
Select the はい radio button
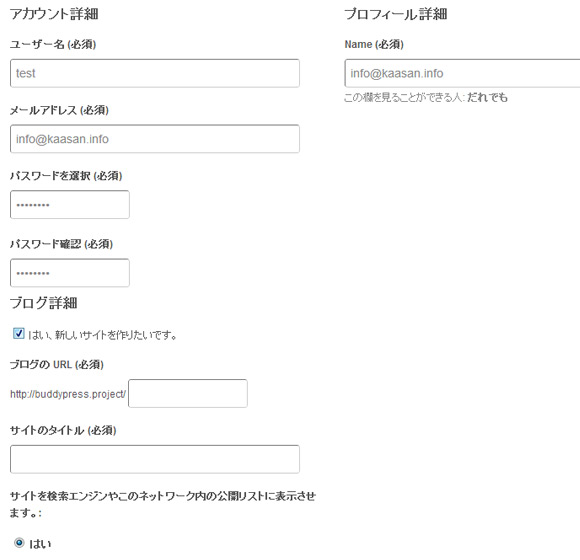pos(19,543)
